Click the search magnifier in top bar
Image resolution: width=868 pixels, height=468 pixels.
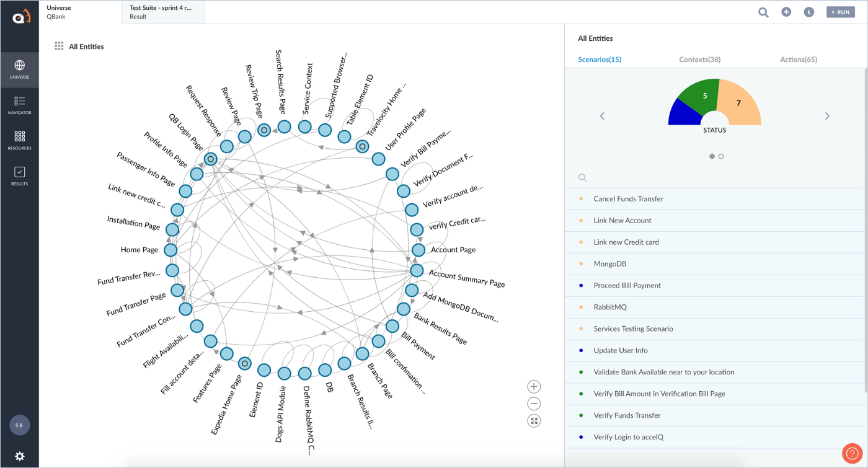click(x=763, y=12)
